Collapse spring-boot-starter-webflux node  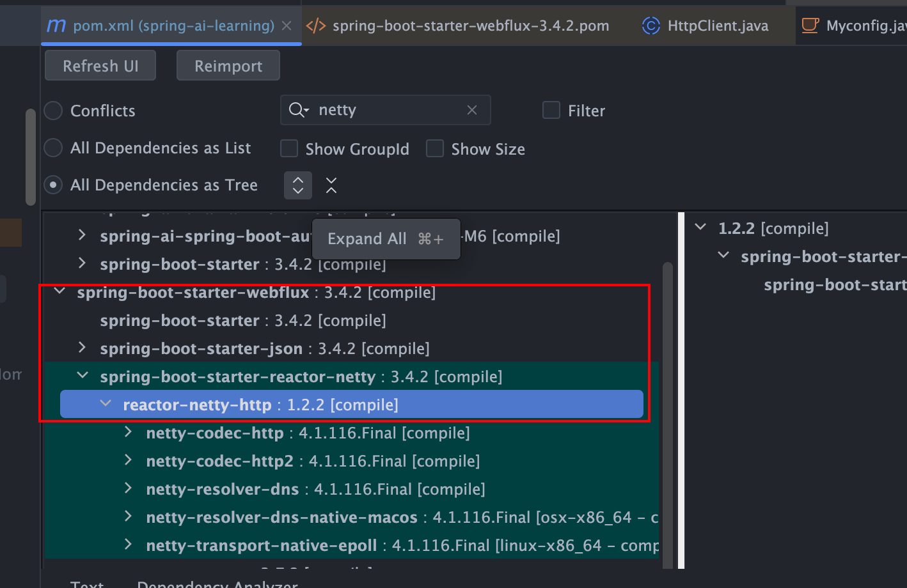coord(59,291)
